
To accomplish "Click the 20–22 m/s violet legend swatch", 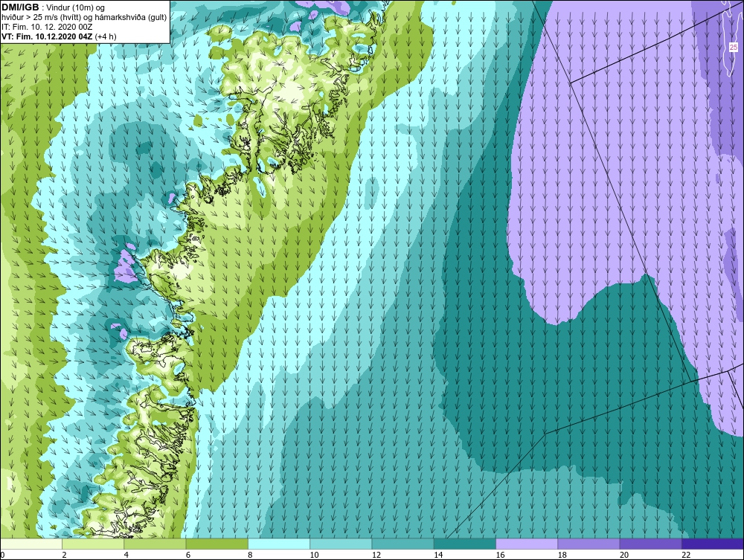I will (650, 544).
